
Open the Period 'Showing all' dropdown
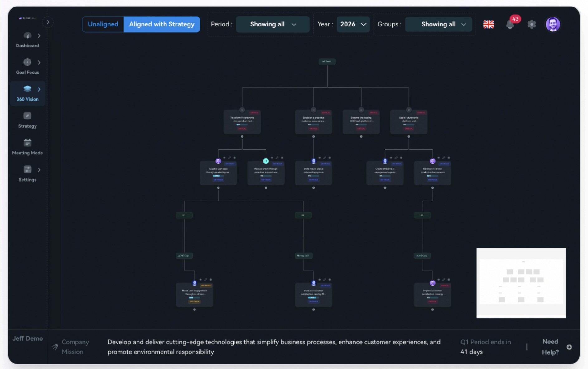coord(273,24)
